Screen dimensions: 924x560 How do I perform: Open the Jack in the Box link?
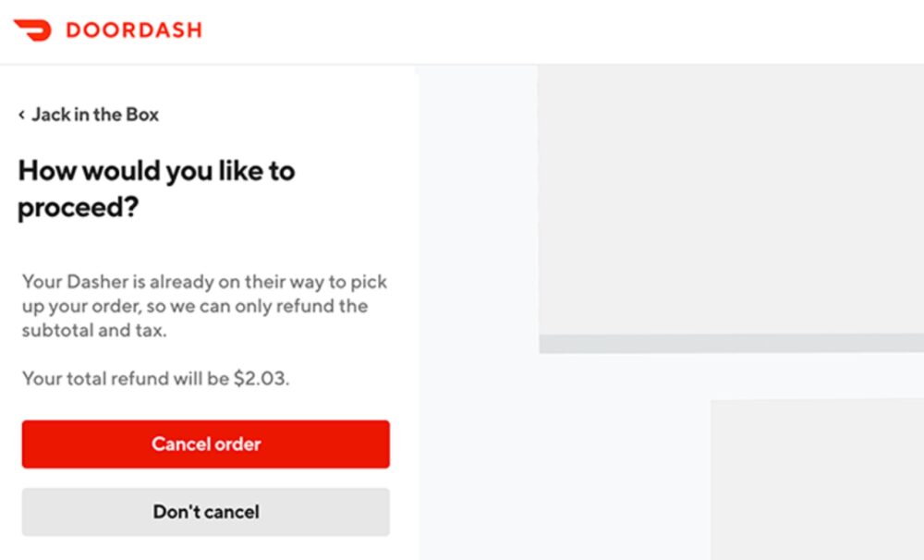pyautogui.click(x=95, y=115)
